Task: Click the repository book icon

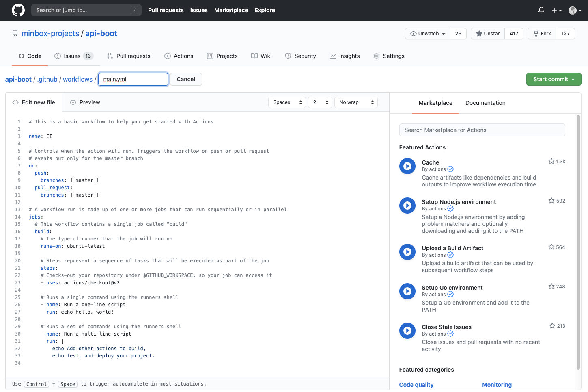Action: [15, 33]
